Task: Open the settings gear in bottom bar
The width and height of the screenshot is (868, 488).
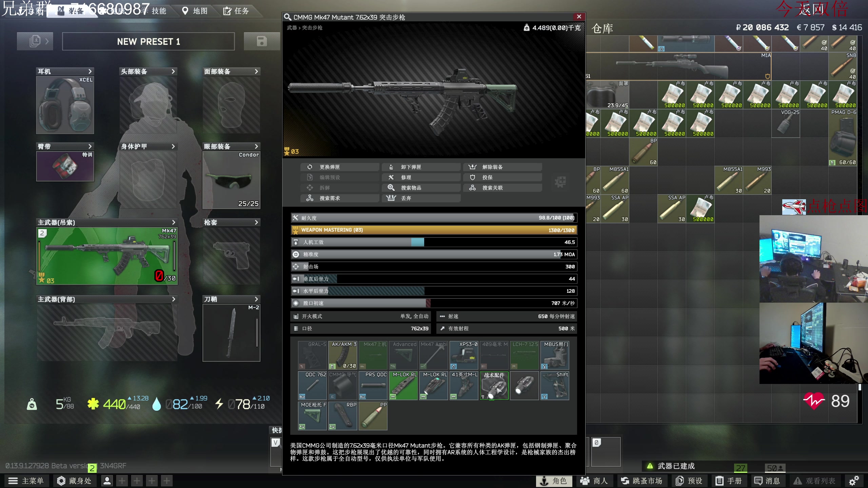Action: (x=854, y=481)
